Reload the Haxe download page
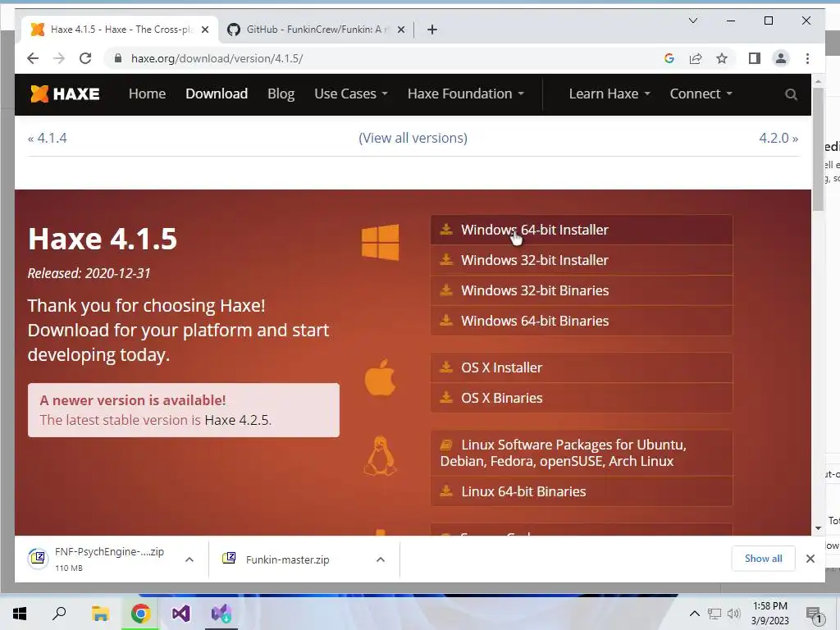 pyautogui.click(x=85, y=58)
